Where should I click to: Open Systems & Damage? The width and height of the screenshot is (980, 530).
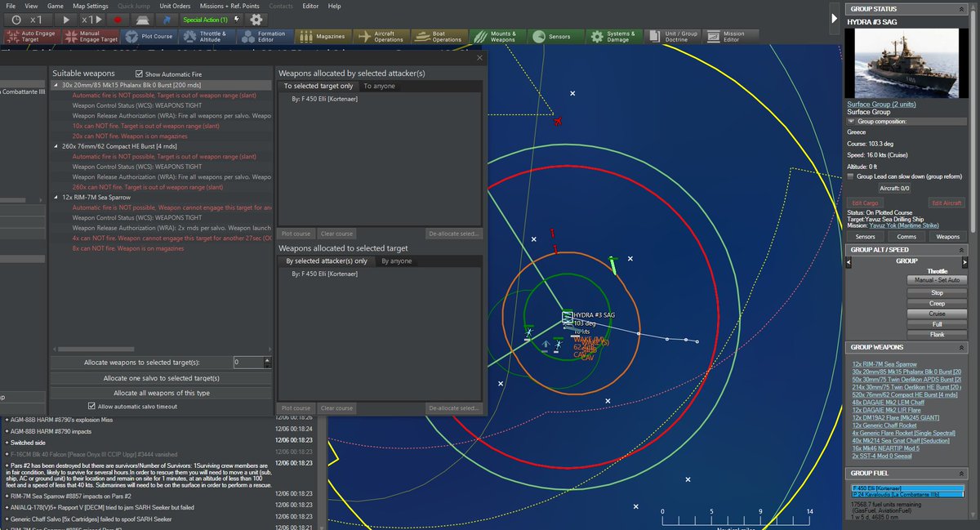coord(612,37)
